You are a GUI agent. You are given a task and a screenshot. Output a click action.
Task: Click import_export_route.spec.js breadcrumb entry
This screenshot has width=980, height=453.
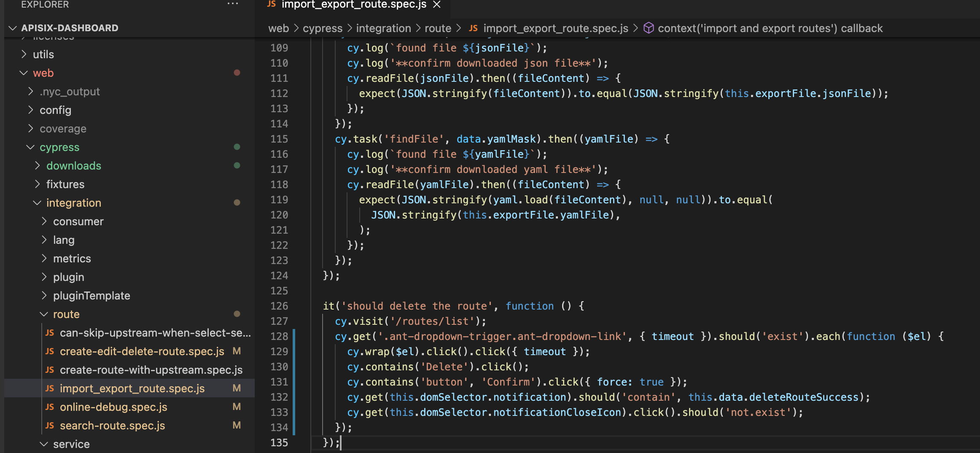click(555, 28)
